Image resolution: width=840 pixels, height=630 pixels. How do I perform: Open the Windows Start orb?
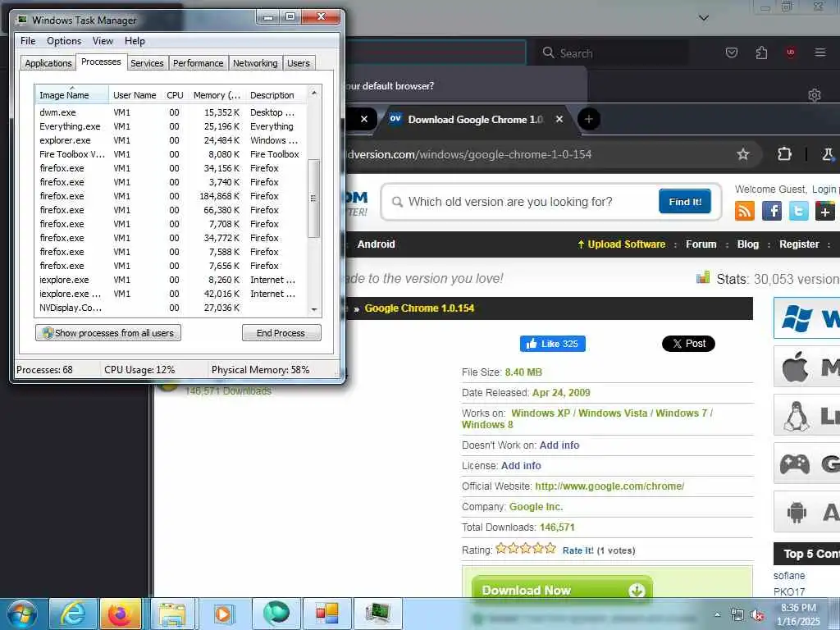point(21,614)
